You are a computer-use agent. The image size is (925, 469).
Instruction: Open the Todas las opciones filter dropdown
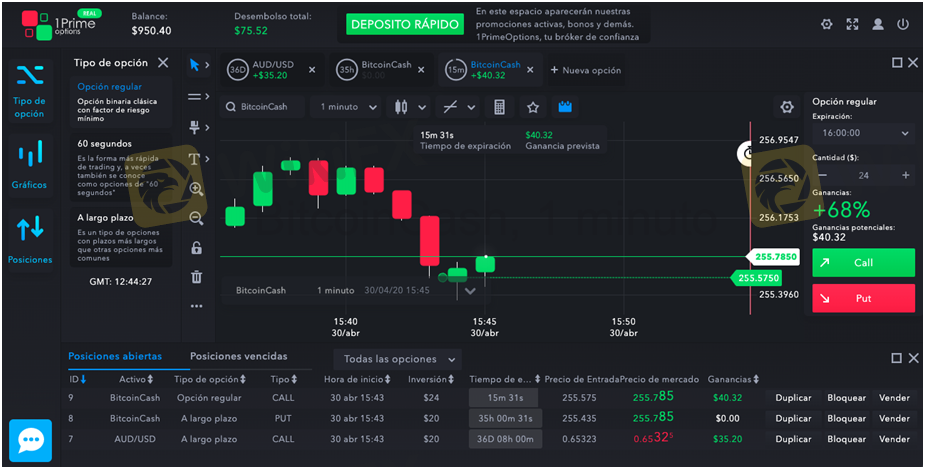click(x=399, y=359)
